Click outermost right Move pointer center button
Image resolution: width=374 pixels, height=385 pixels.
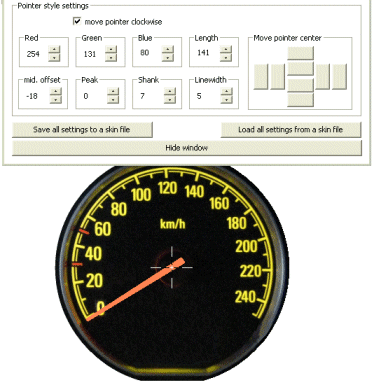pyautogui.click(x=339, y=77)
